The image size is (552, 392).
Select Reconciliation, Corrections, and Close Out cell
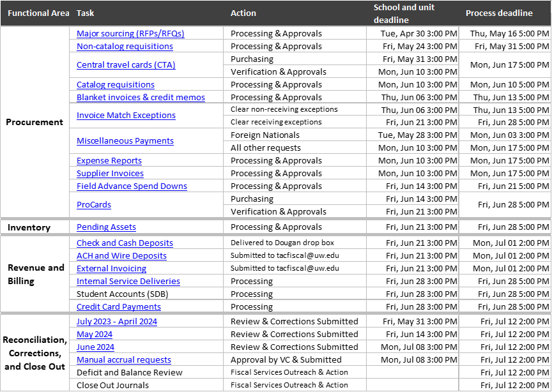pos(34,353)
